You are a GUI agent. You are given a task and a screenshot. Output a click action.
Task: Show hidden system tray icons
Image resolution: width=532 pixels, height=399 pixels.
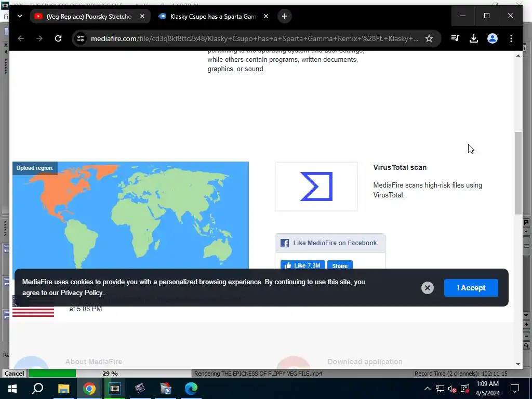[428, 389]
